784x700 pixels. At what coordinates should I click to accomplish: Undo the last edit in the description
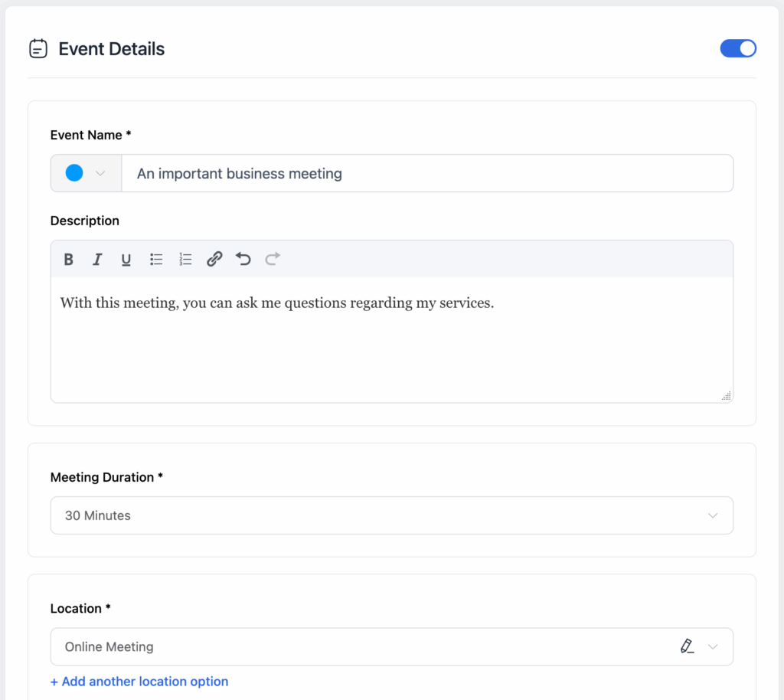click(243, 259)
